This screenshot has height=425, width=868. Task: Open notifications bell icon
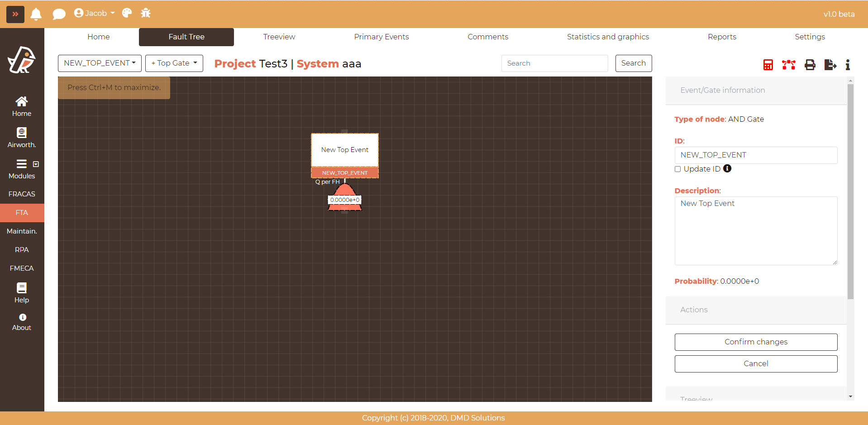(x=36, y=14)
